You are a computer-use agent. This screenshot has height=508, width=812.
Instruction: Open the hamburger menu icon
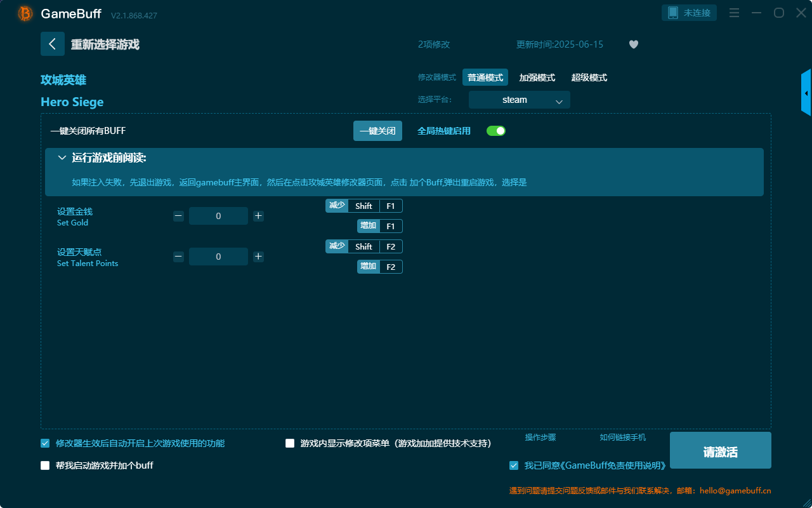tap(734, 13)
